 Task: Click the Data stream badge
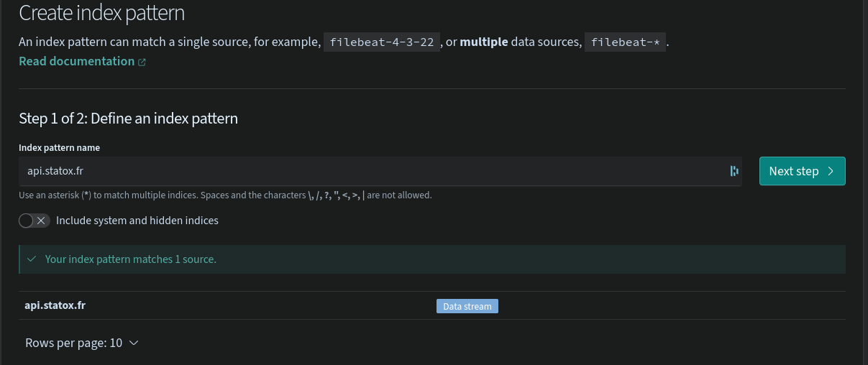coord(467,306)
